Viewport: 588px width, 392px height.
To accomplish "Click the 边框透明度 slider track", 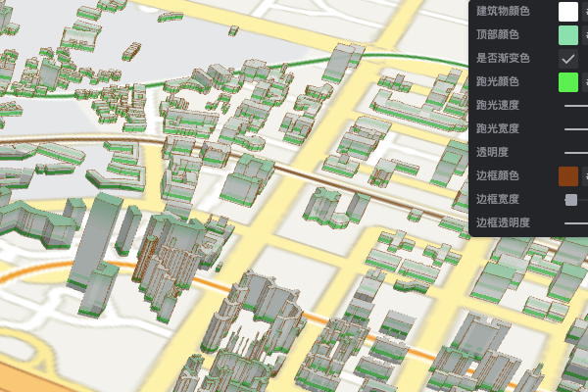I will [576, 222].
